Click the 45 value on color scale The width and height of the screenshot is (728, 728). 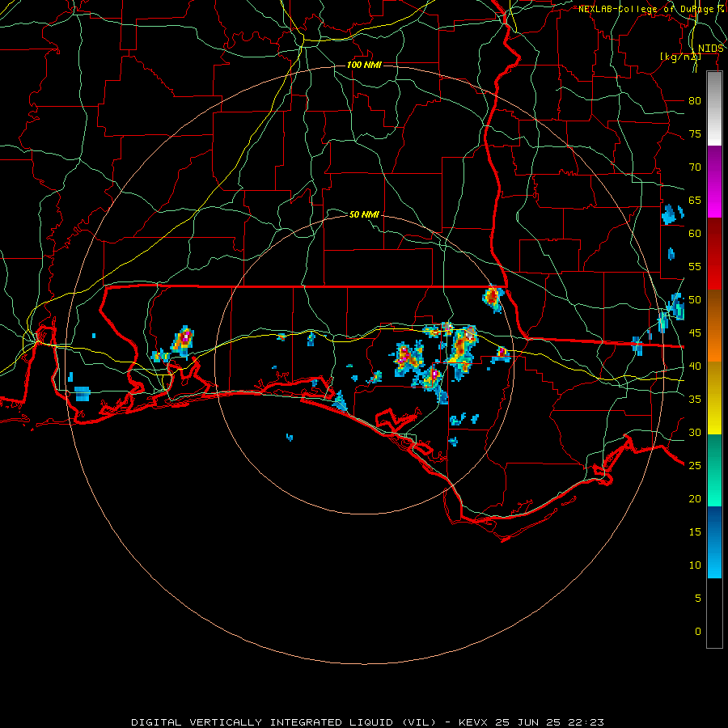pyautogui.click(x=695, y=333)
